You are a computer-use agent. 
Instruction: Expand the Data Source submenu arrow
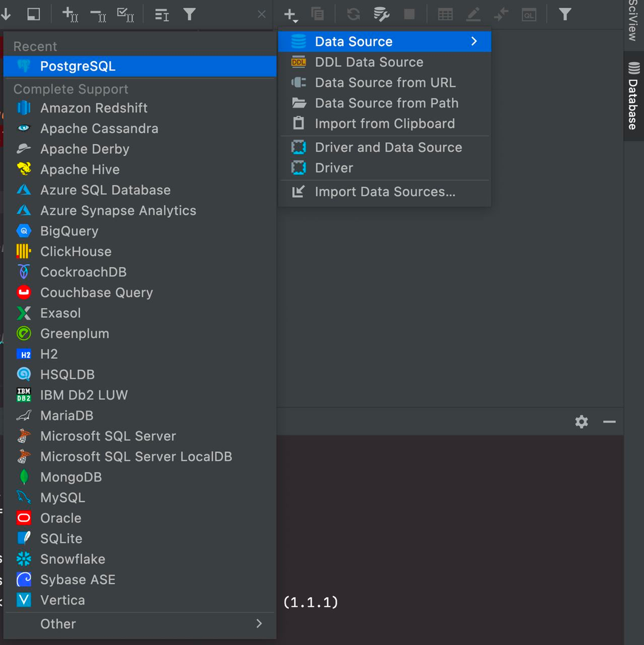tap(474, 41)
